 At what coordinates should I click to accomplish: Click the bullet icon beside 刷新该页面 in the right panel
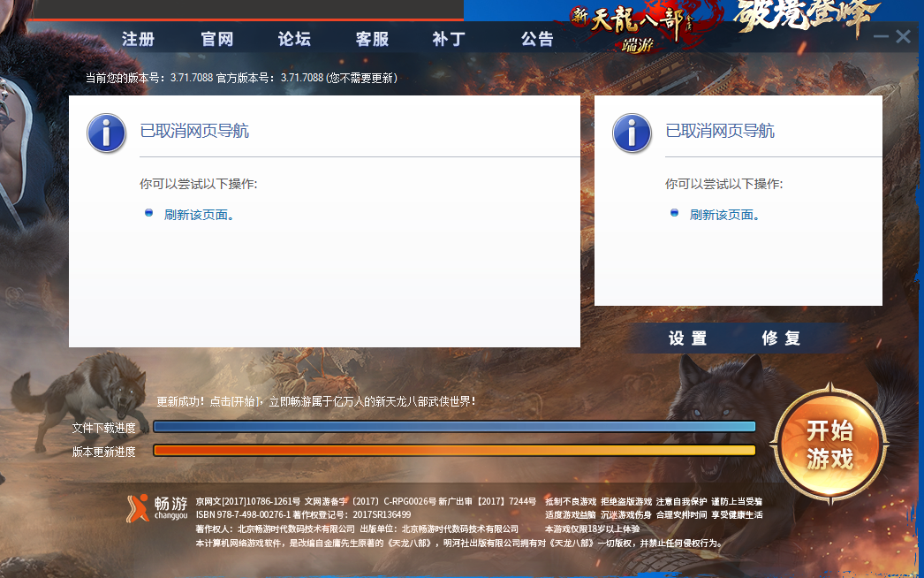pyautogui.click(x=674, y=213)
